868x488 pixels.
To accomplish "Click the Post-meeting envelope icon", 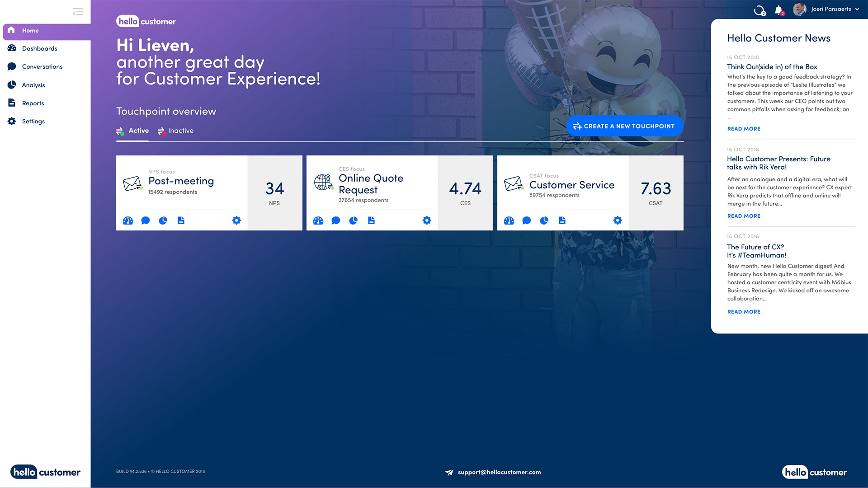I will tap(132, 183).
